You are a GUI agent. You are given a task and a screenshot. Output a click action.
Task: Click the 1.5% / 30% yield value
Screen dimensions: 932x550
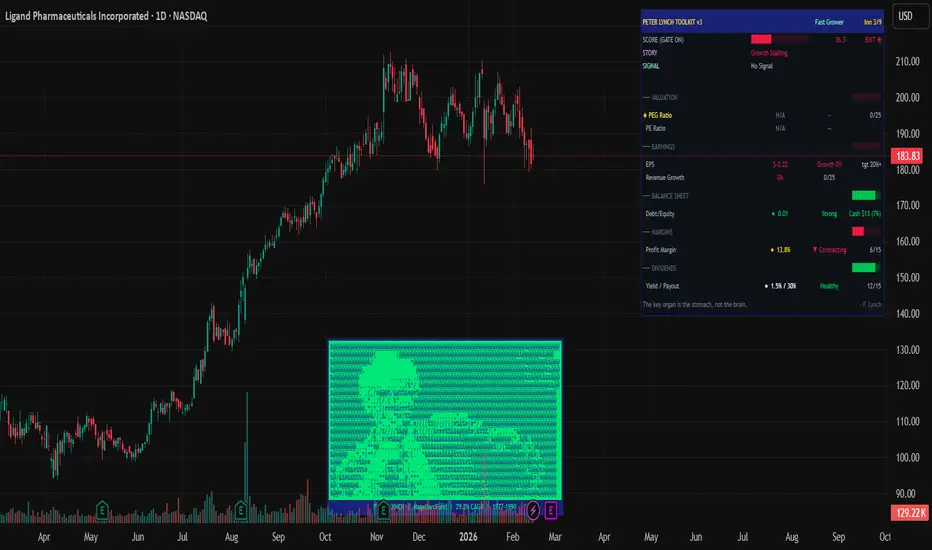coord(780,287)
